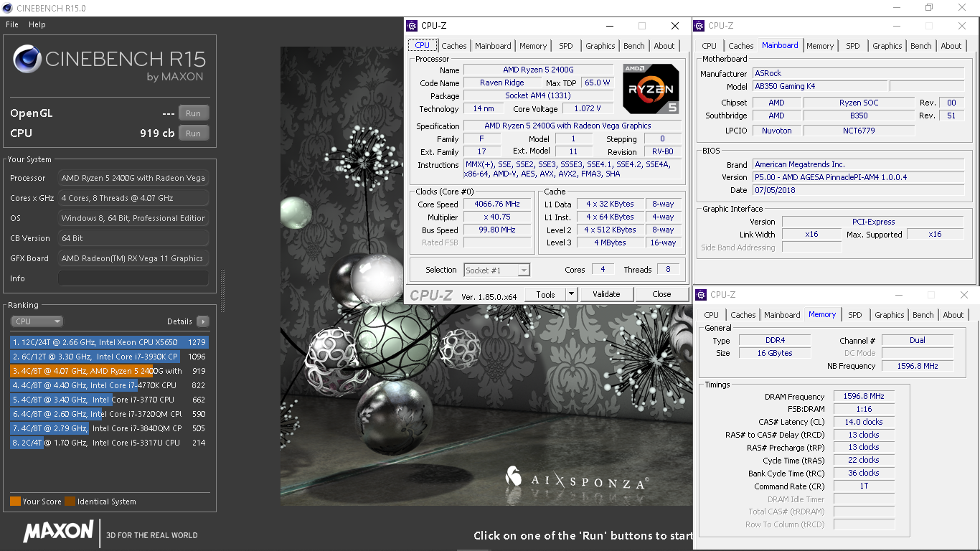Click the Memory CPU-Z window title icon
980x551 pixels.
[702, 295]
